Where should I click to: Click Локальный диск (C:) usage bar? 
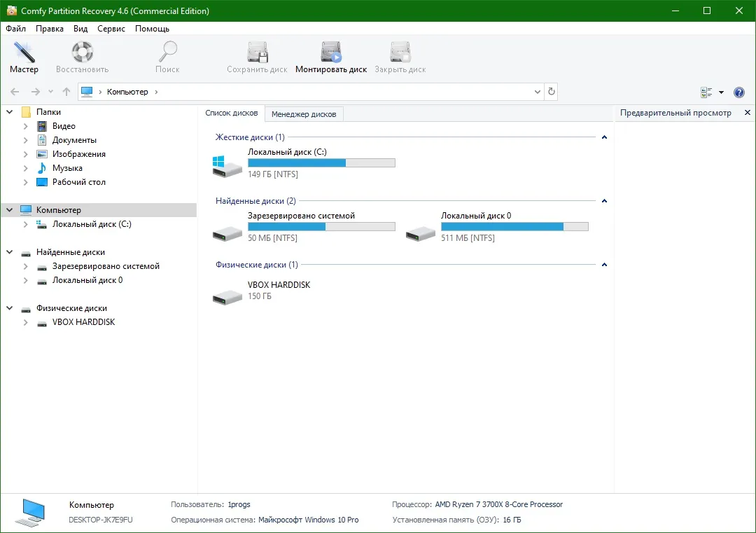pos(321,163)
